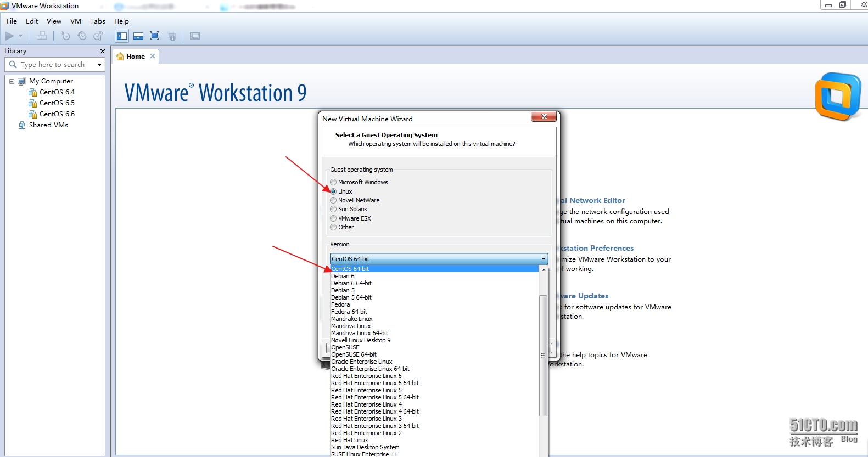Choose Sun Java Desktop System
The height and width of the screenshot is (457, 868).
click(434, 447)
